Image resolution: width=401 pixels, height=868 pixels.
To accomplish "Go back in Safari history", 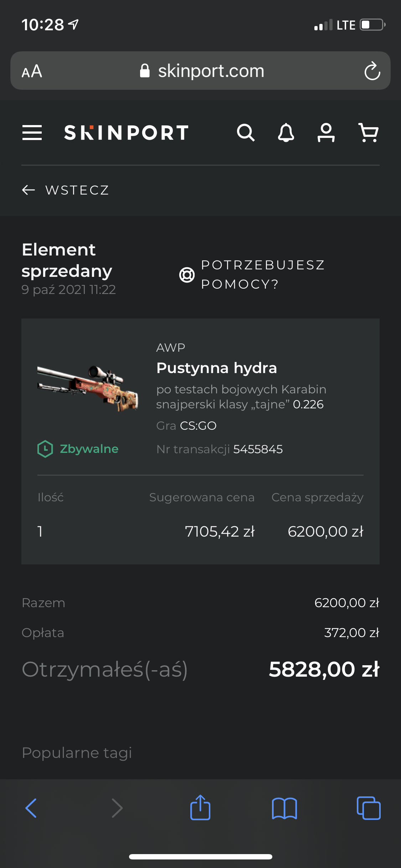I will (31, 808).
